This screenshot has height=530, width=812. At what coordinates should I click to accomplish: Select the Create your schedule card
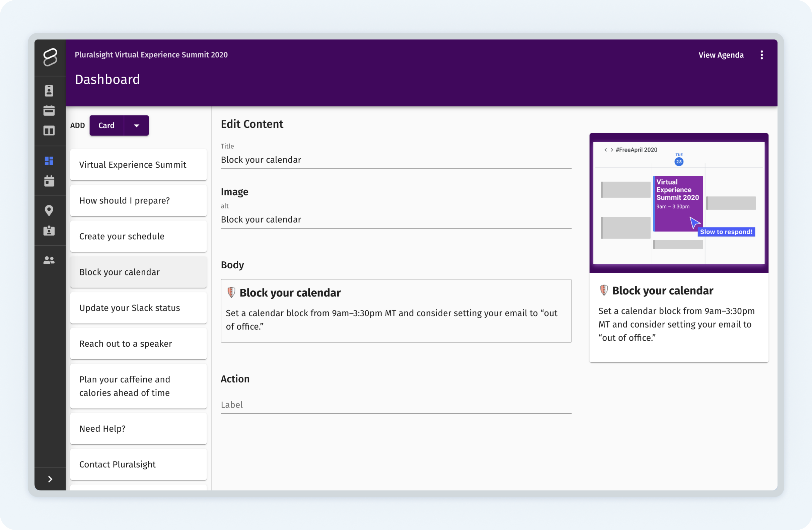click(139, 237)
